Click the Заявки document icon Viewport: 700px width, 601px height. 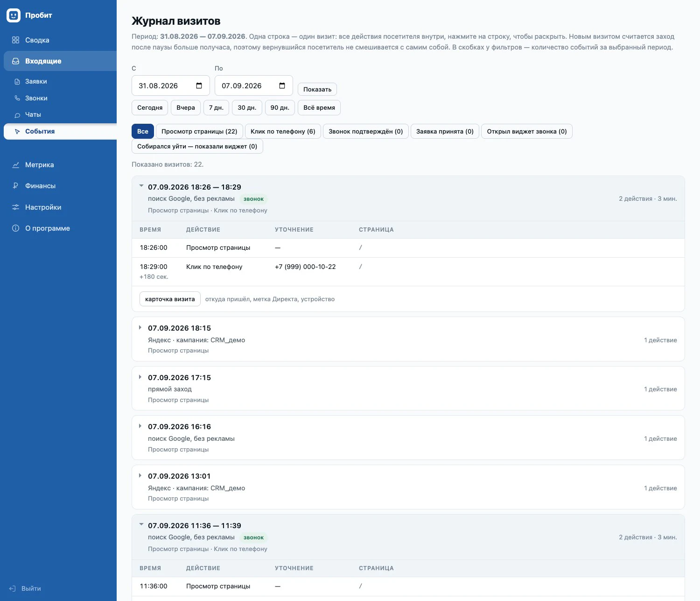point(17,81)
